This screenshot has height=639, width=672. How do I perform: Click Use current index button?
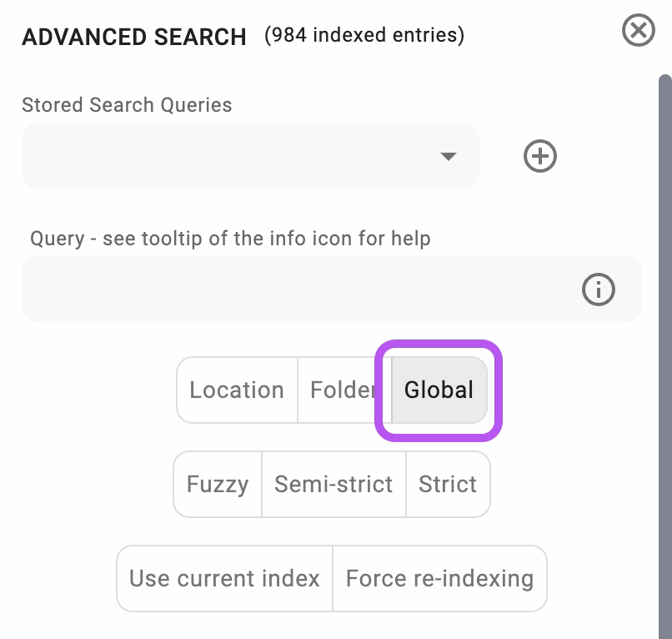tap(223, 578)
